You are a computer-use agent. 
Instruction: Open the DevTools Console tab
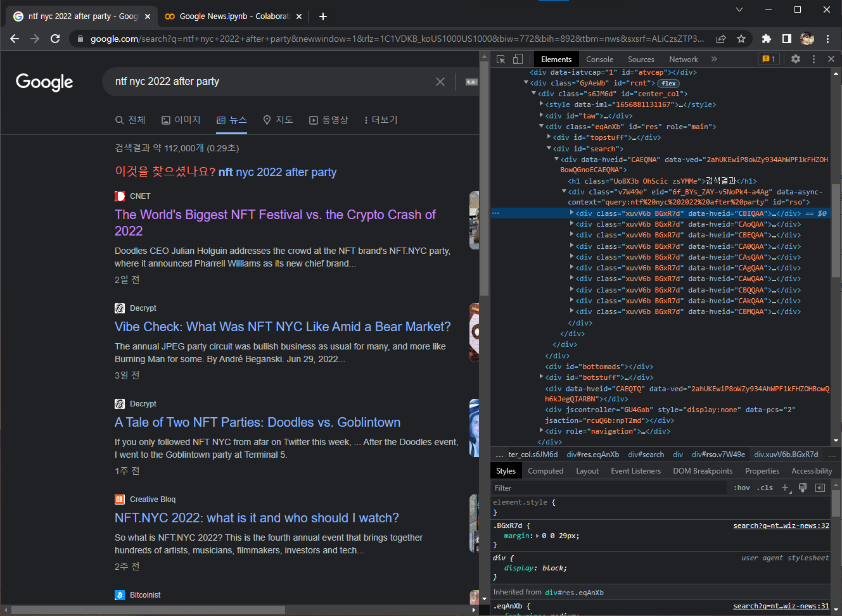pyautogui.click(x=599, y=59)
